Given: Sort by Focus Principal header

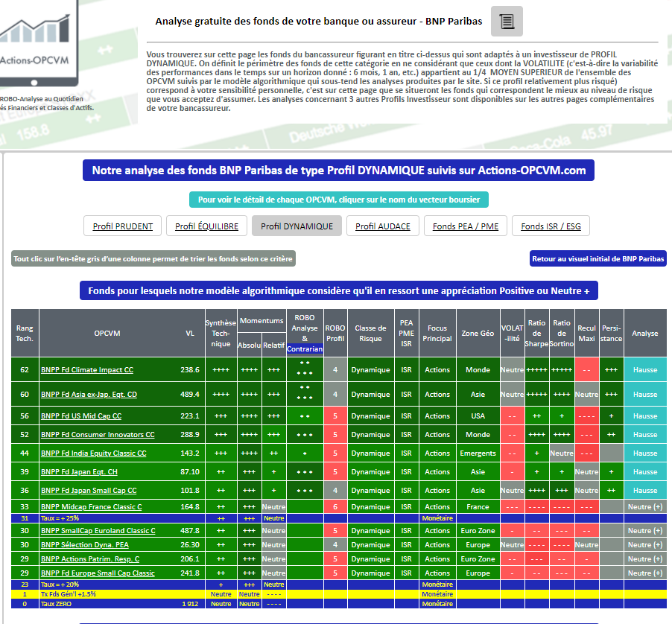Looking at the screenshot, I should 437,333.
